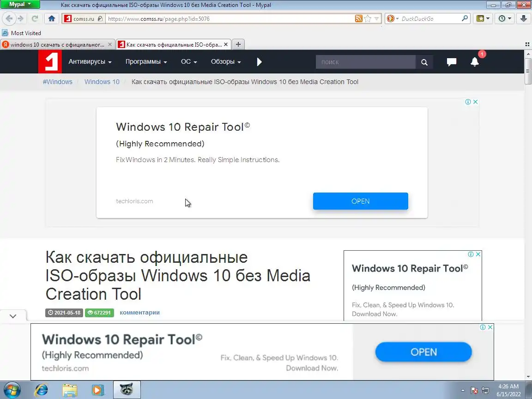Click techloris.com in the top ad
The width and height of the screenshot is (532, 399).
point(134,201)
